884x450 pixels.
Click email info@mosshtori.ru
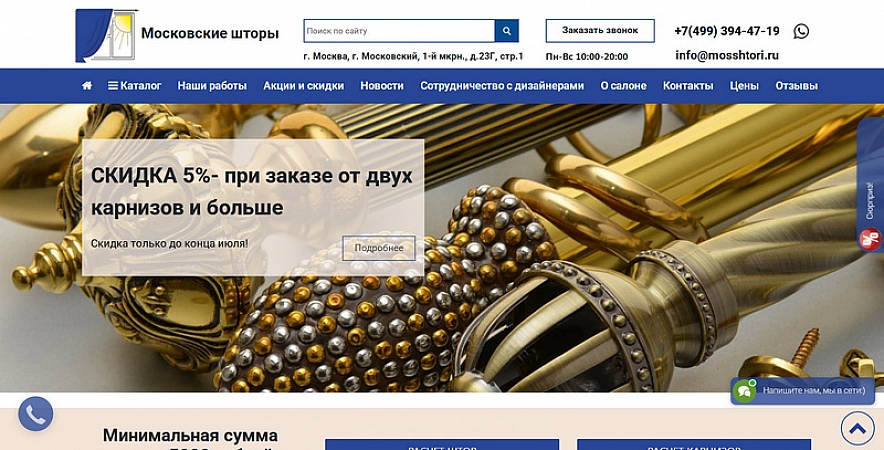(x=727, y=55)
